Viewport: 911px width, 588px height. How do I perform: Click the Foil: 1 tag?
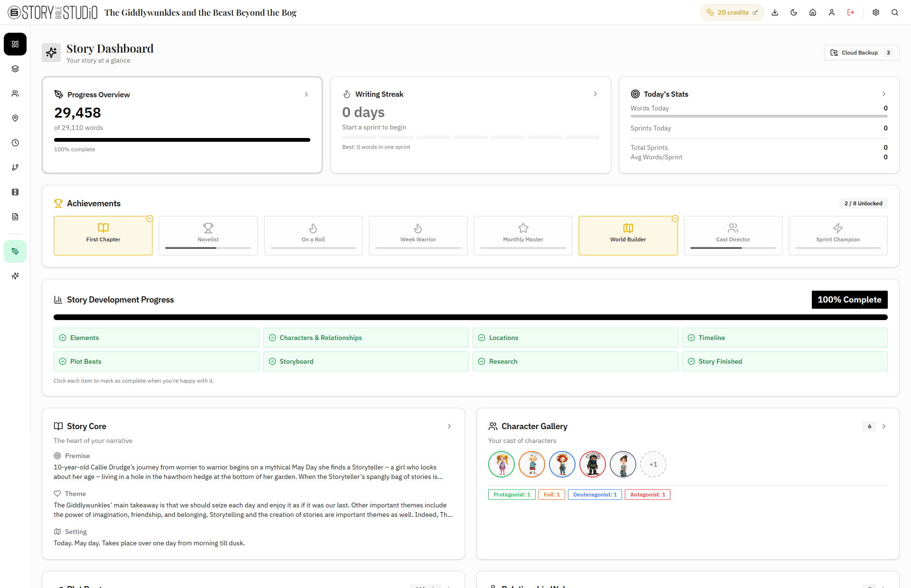click(552, 495)
